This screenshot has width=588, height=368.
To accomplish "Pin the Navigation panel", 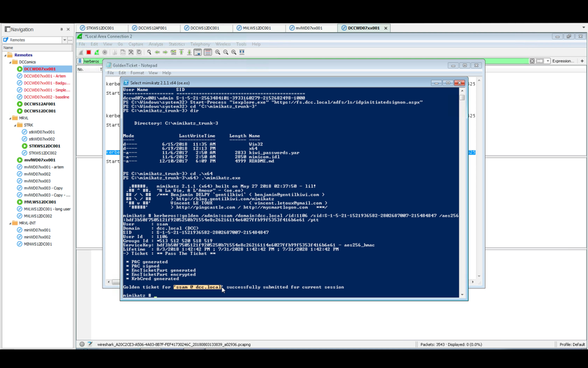I will [x=62, y=30].
